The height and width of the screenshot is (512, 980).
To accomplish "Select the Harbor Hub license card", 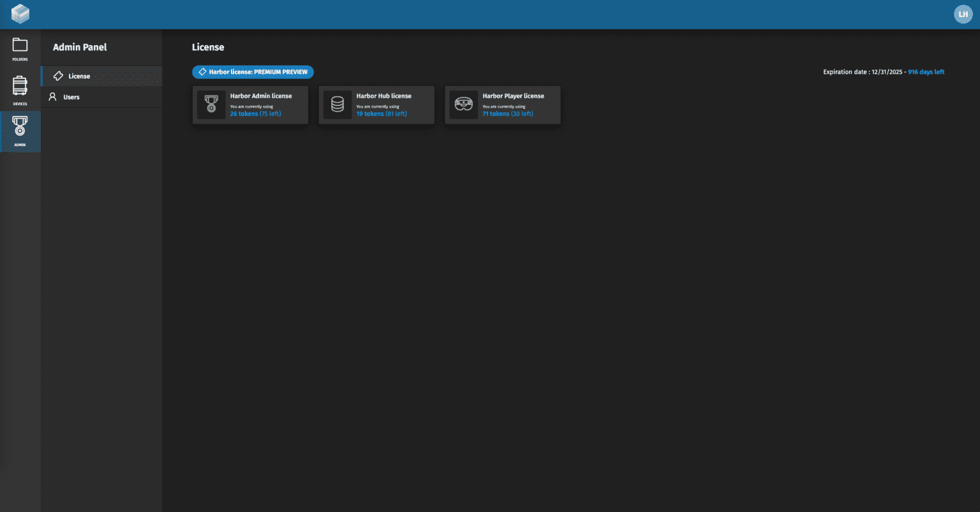I will click(x=376, y=105).
